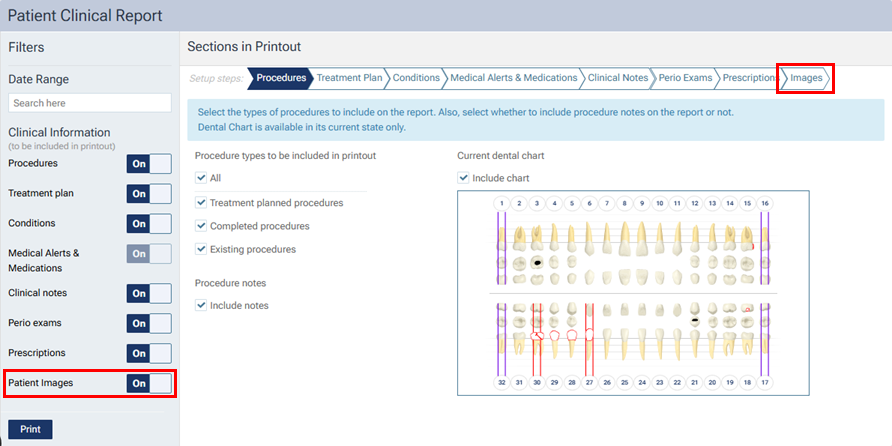Select tooth number 17 in chart
This screenshot has width=892, height=446.
pos(765,382)
